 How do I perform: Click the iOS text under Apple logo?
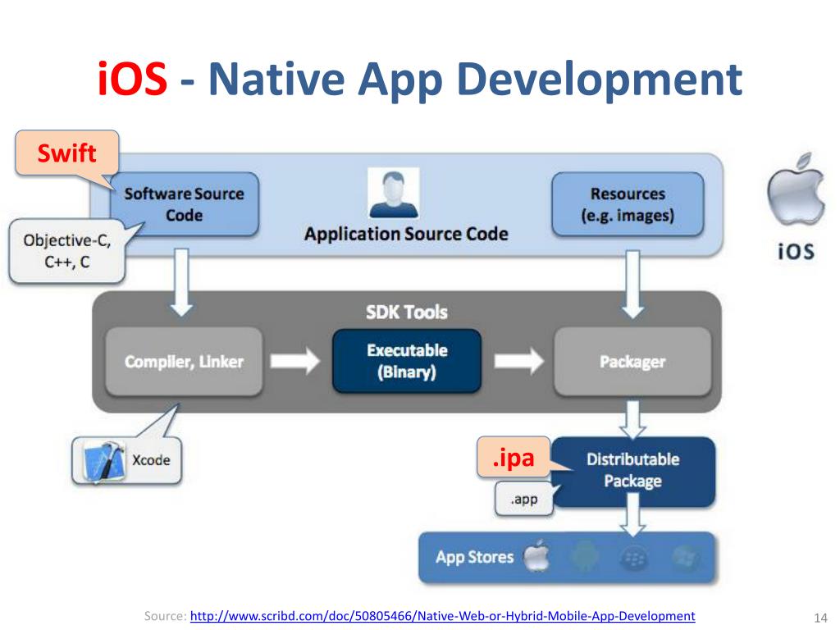(796, 251)
